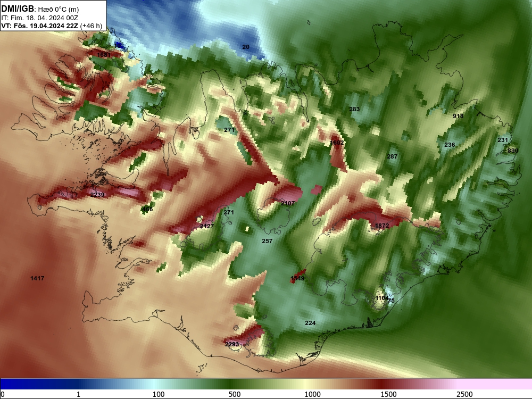The image size is (532, 399).
Task: Click the map value label 890
Action: (513, 151)
